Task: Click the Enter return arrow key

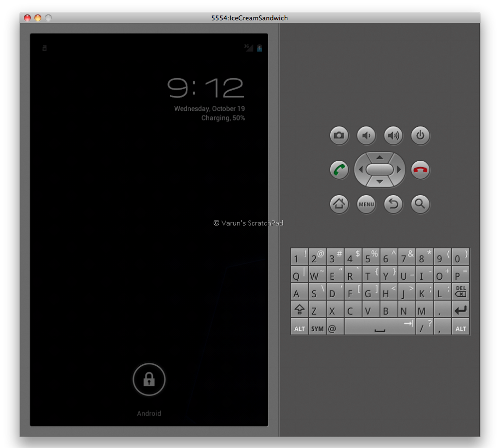Action: [x=461, y=309]
